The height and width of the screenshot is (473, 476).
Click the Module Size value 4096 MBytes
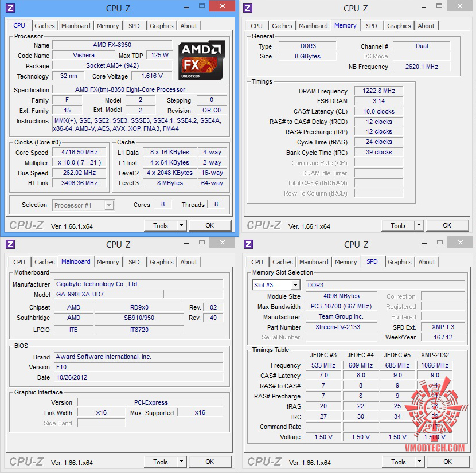(341, 296)
